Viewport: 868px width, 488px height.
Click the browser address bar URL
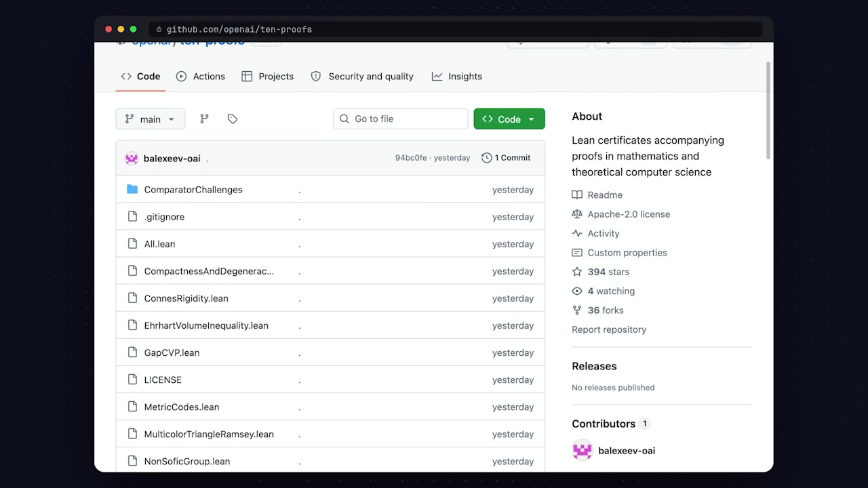(x=239, y=29)
